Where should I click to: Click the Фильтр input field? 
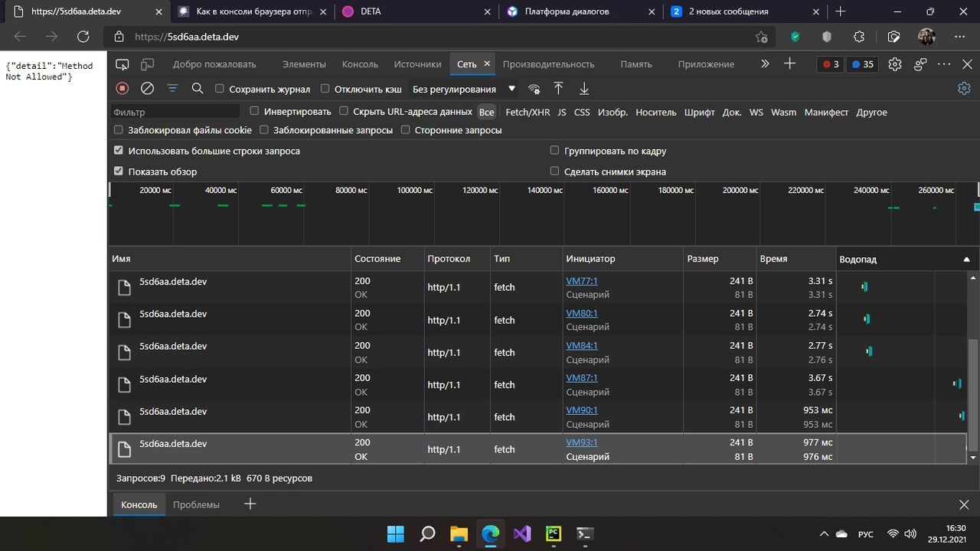pyautogui.click(x=175, y=112)
